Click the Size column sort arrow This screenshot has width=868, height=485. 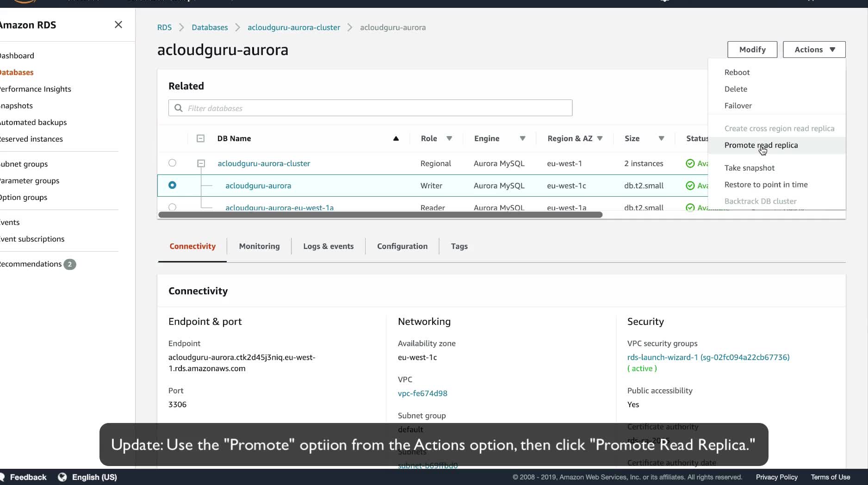pyautogui.click(x=662, y=138)
